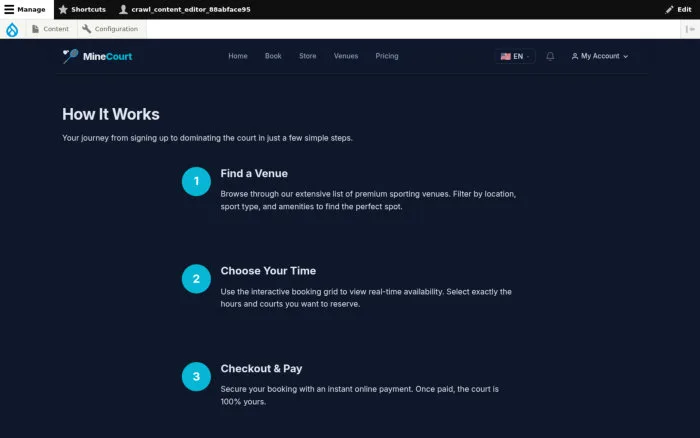Select the 'Choose Your Time' heading
The image size is (700, 438).
click(x=268, y=271)
